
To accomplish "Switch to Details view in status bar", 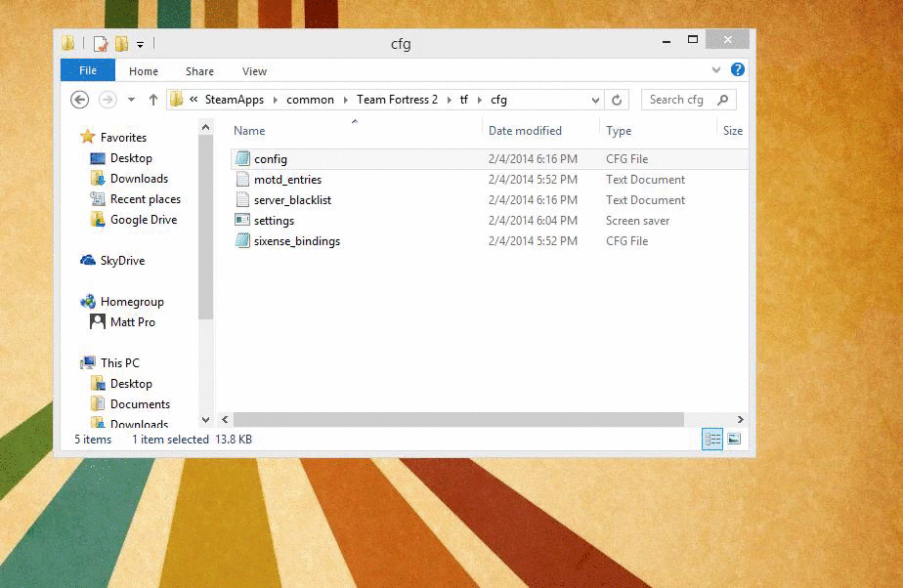I will pos(712,440).
